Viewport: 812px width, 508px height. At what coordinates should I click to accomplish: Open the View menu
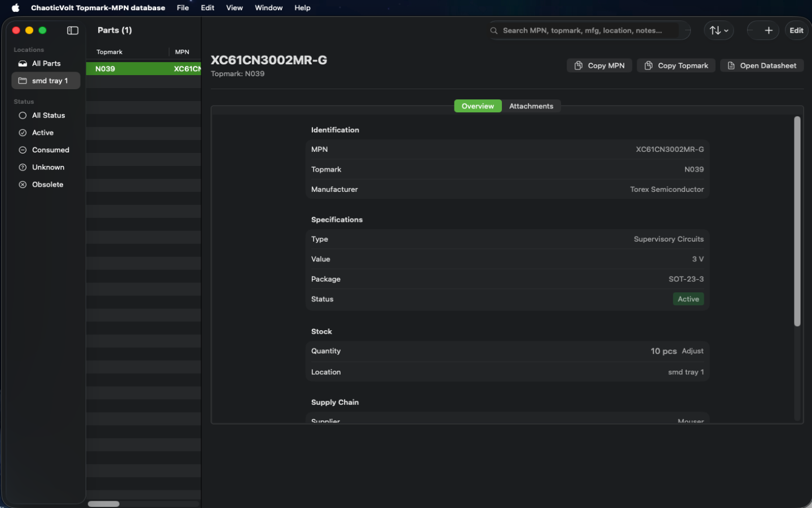[235, 8]
